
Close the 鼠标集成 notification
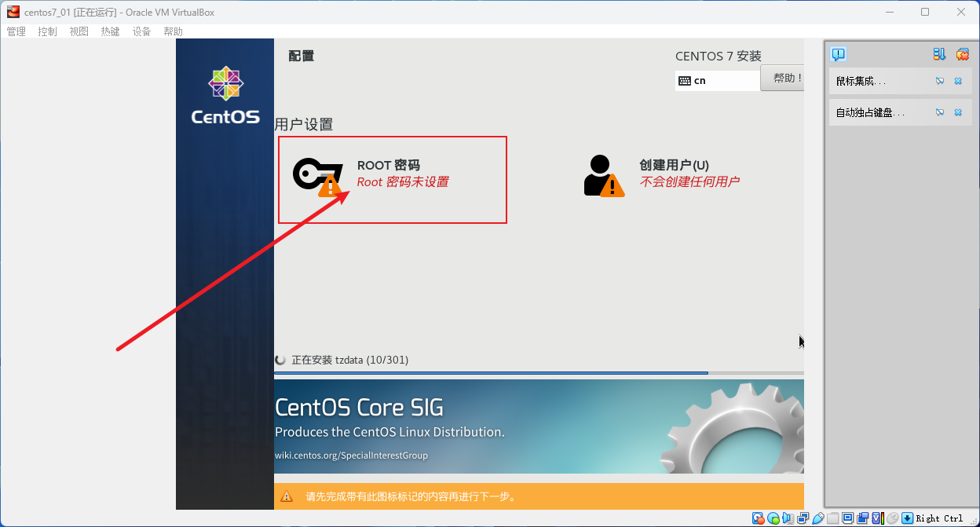click(x=958, y=81)
